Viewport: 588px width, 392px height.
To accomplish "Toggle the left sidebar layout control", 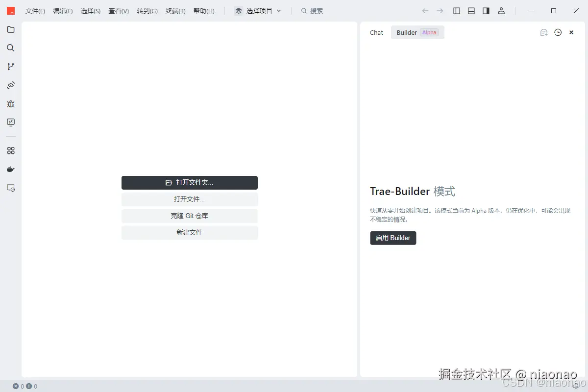I will [456, 10].
